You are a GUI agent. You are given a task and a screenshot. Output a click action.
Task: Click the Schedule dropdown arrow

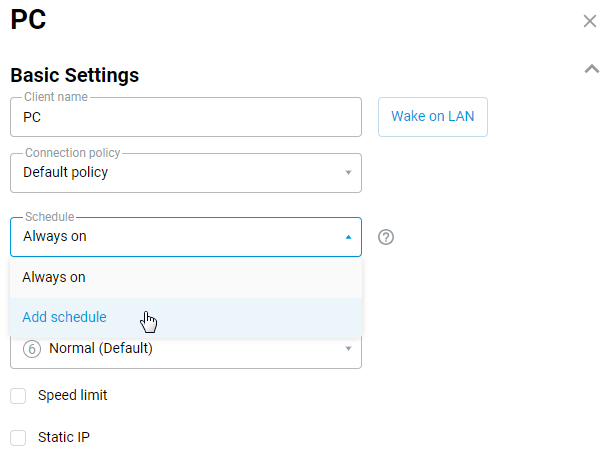348,237
